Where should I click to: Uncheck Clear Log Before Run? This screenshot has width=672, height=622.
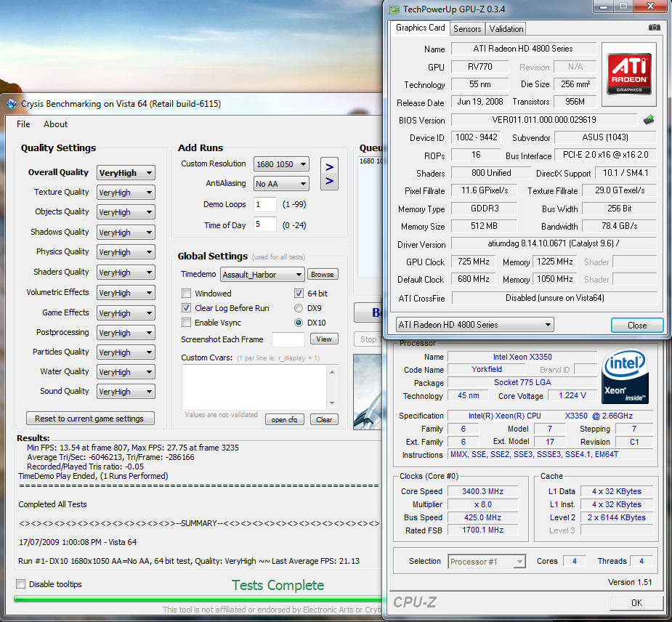click(187, 308)
